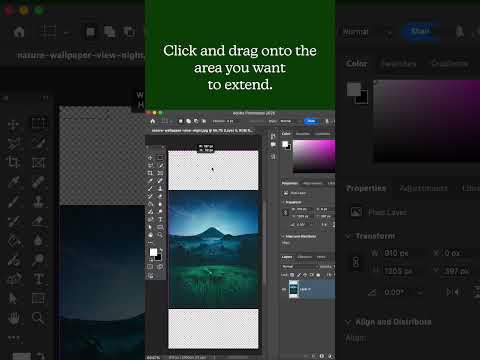The image size is (480, 360).
Task: Select the Zoom tool
Action: (38, 318)
